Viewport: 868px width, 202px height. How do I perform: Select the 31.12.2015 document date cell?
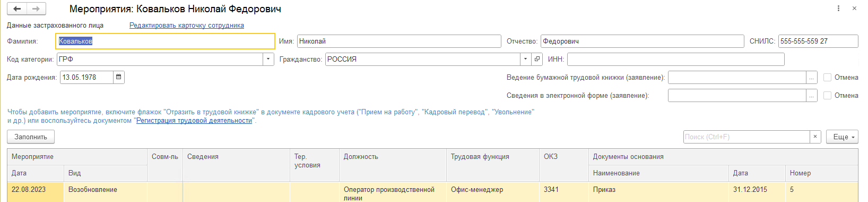[757, 192]
